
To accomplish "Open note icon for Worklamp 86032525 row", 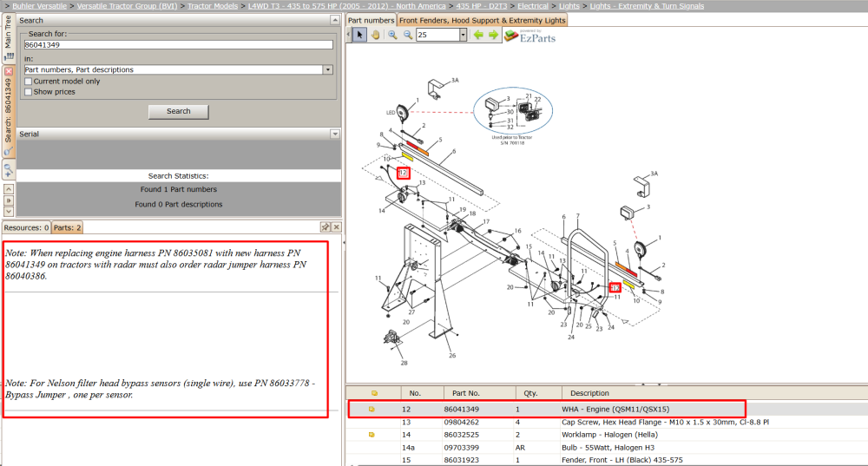I will coord(372,435).
